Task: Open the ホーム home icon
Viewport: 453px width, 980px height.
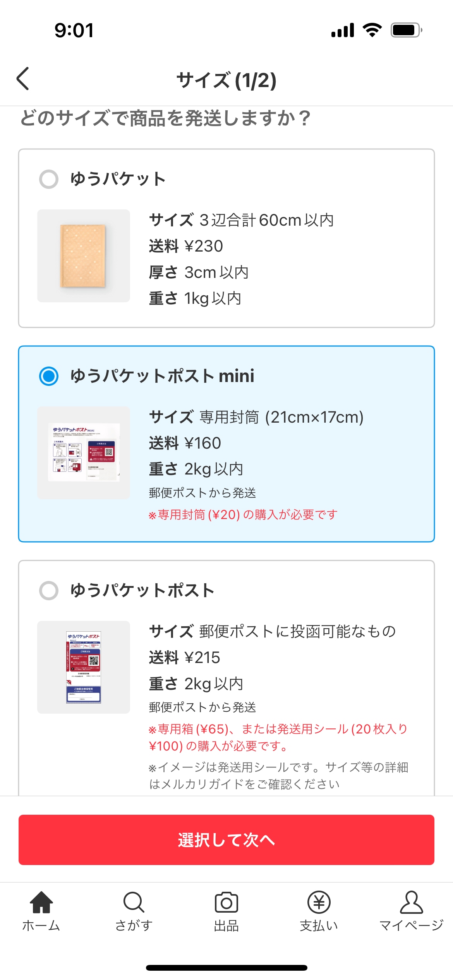Action: (x=41, y=902)
